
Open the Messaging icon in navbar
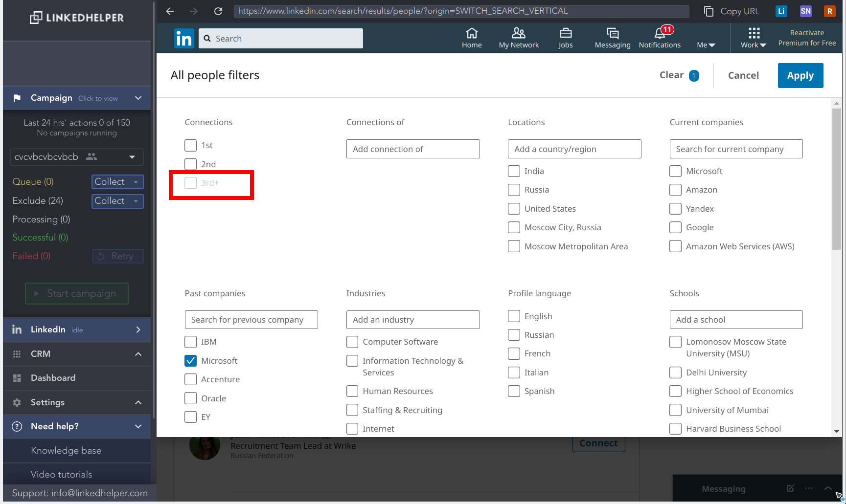pos(613,33)
